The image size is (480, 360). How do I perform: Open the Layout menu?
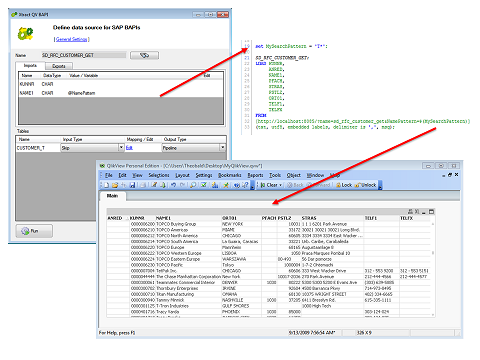[x=182, y=175]
